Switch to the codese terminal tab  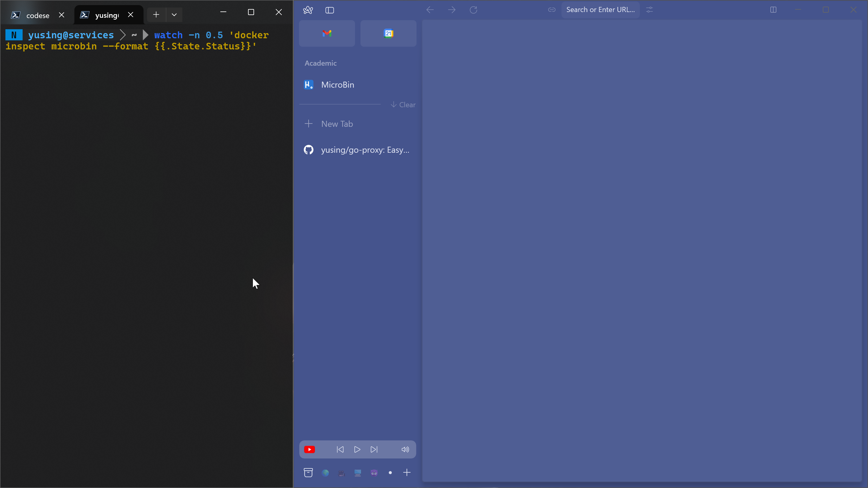pyautogui.click(x=37, y=15)
